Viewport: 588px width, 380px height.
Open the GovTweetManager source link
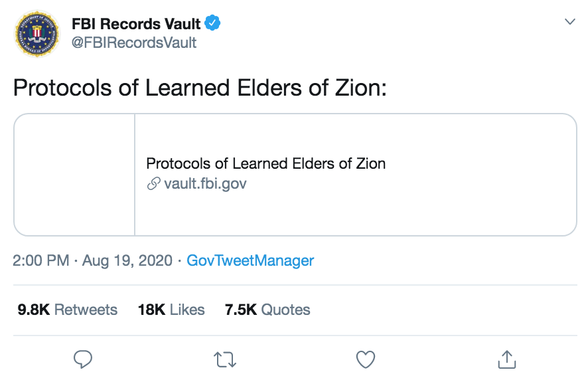click(x=250, y=260)
